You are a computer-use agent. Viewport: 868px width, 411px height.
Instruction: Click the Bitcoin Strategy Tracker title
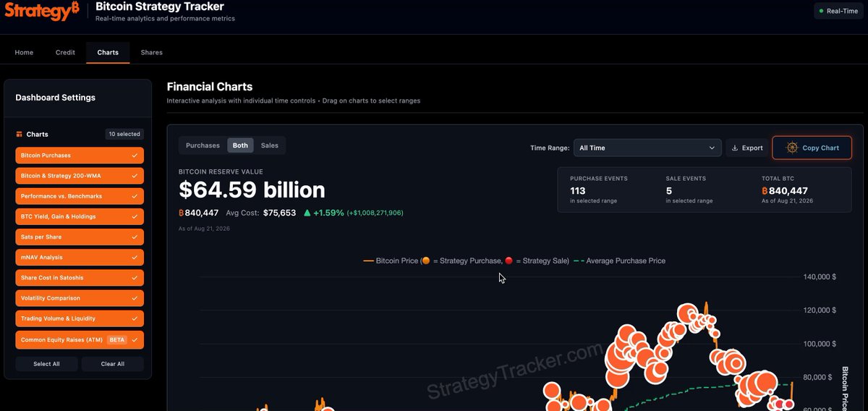(160, 7)
